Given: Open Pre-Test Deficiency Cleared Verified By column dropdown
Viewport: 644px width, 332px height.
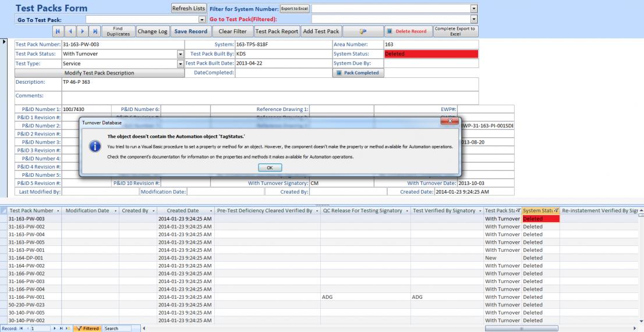Looking at the screenshot, I should [x=317, y=210].
